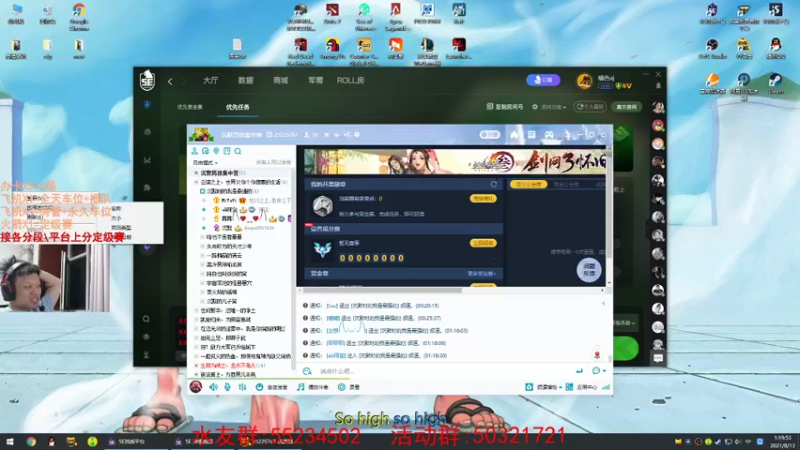Expand the first collapsed sub-channel under user list

tap(203, 237)
